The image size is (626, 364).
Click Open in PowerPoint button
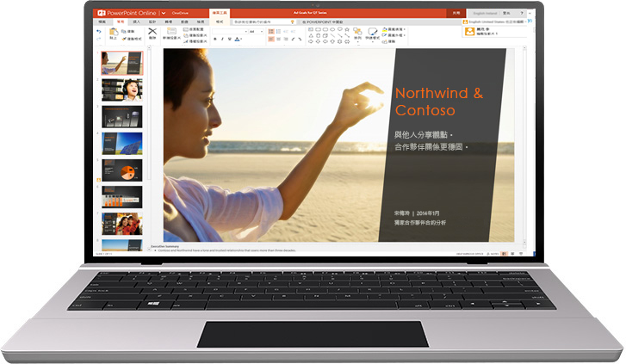323,22
